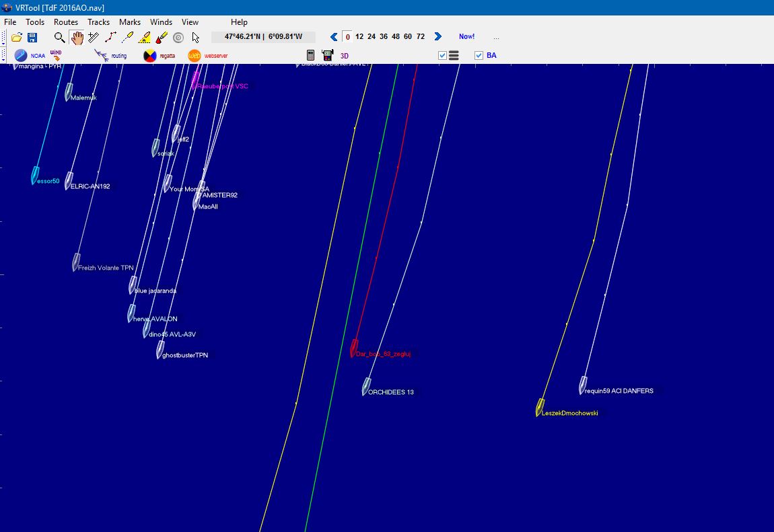Click the gray target circle tool
Screen dimensions: 774x532
point(178,37)
